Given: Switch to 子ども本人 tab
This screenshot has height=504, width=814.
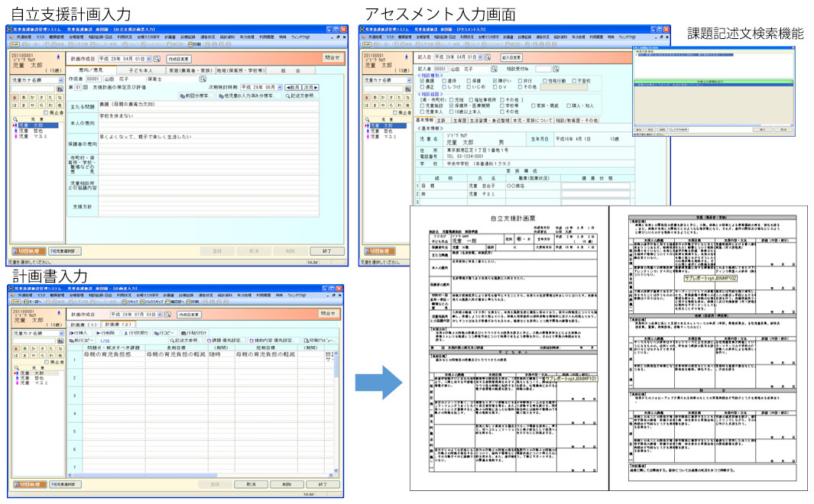Looking at the screenshot, I should click(142, 70).
